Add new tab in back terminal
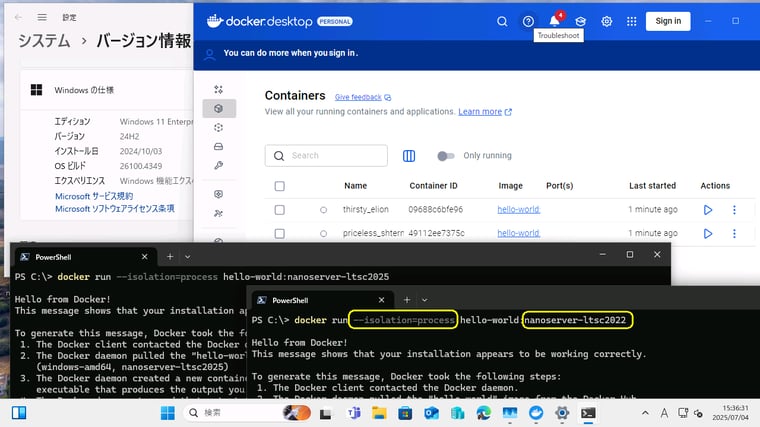Screen dimensions: 760x427 [170, 257]
